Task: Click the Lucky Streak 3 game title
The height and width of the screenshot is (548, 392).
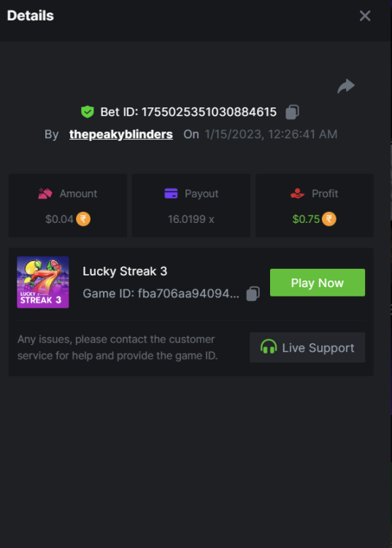Action: [125, 271]
